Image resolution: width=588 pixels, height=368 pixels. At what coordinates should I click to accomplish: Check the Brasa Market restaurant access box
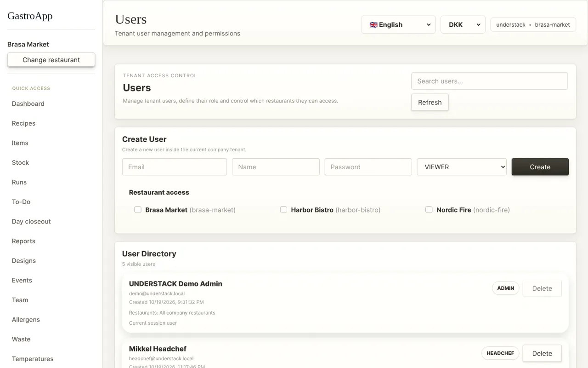(138, 210)
